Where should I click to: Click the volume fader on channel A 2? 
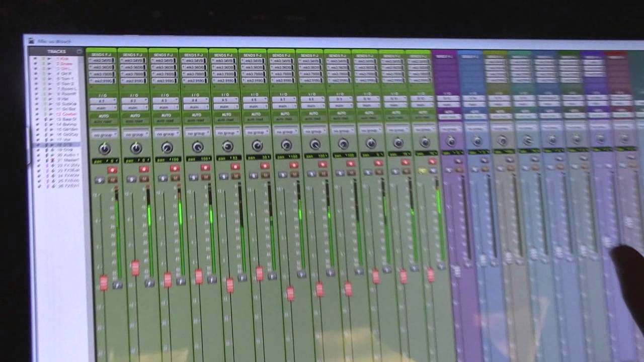pos(135,267)
